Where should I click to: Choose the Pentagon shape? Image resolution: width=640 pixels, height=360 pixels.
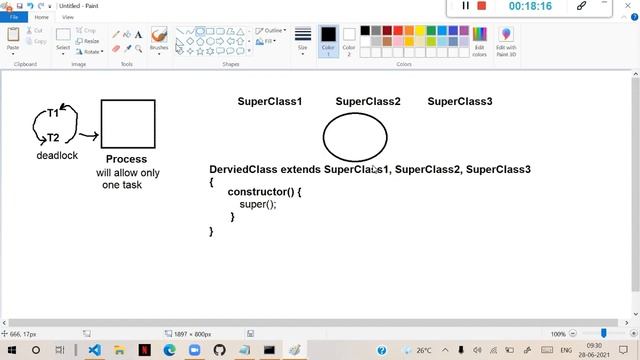200,41
